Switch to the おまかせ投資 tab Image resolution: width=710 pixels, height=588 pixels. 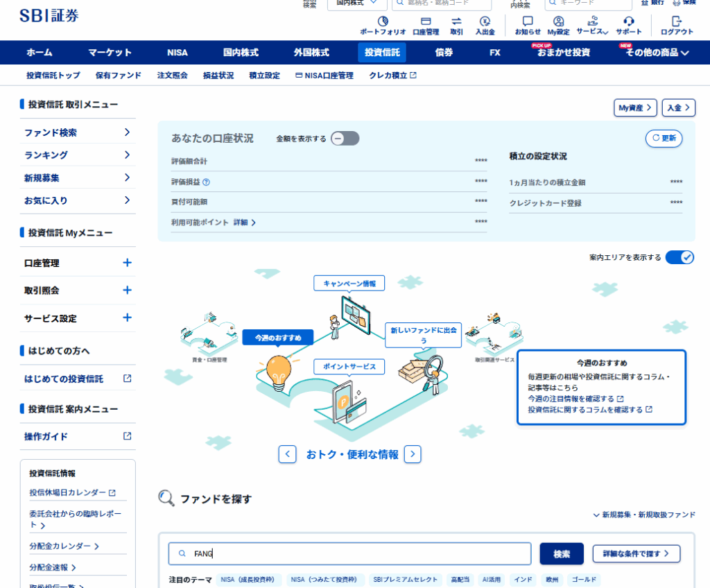(x=563, y=53)
